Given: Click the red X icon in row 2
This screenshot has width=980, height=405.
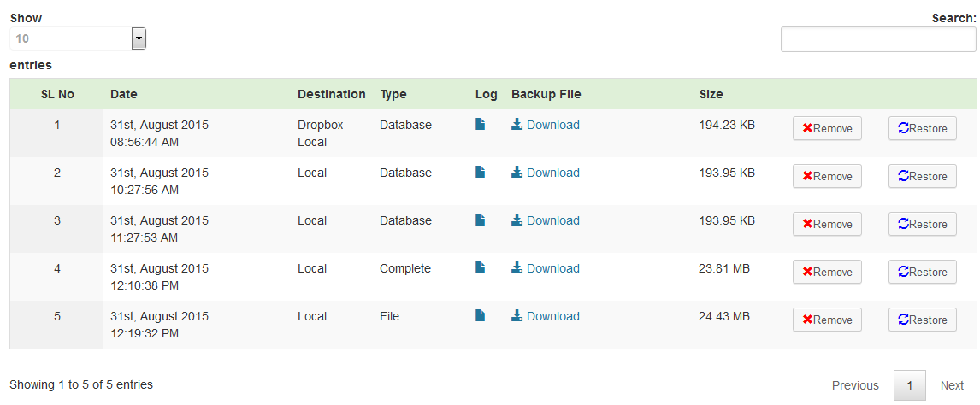Looking at the screenshot, I should 807,177.
